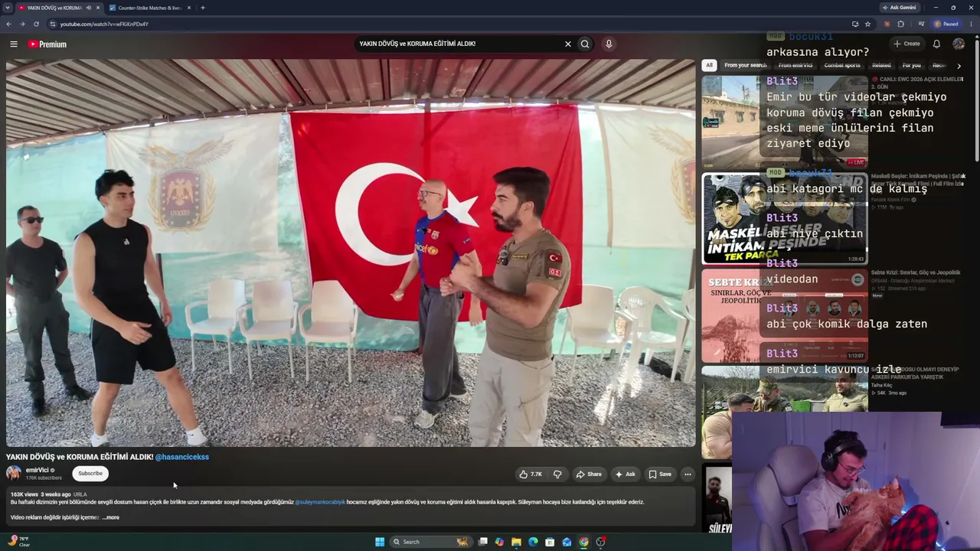Subscribe to the emirVici channel

pos(90,474)
